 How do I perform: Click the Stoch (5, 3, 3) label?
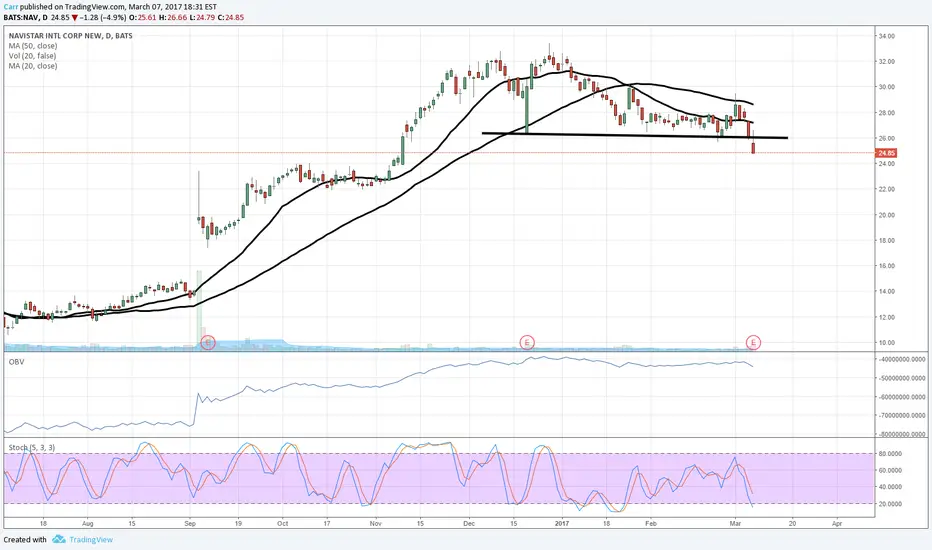click(x=32, y=447)
